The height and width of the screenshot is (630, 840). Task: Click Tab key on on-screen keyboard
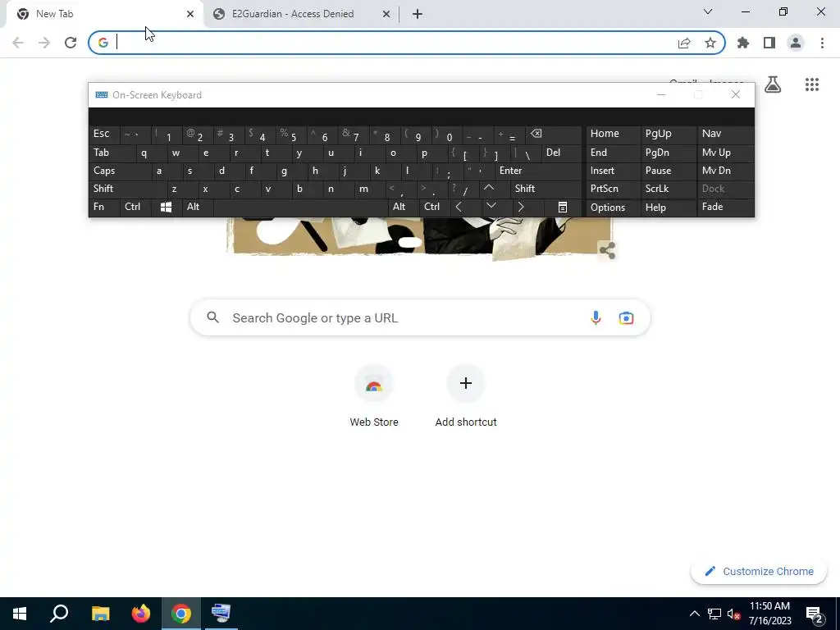(x=112, y=153)
